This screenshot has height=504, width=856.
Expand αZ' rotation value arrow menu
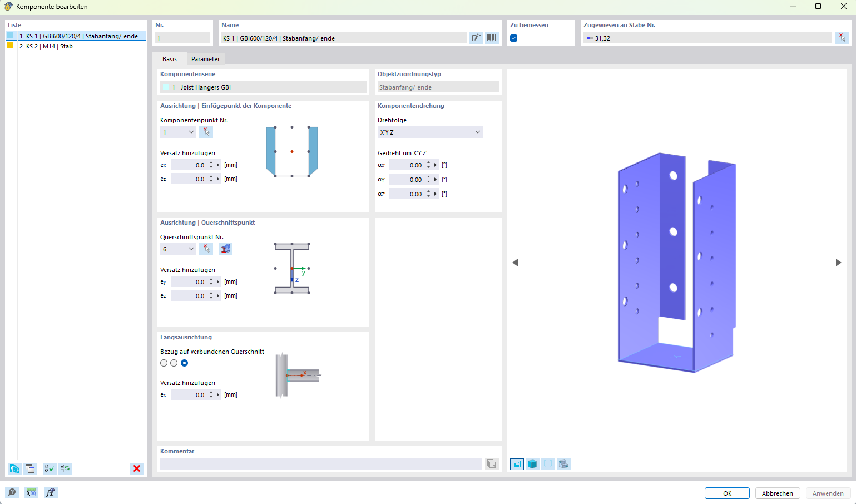(x=436, y=194)
